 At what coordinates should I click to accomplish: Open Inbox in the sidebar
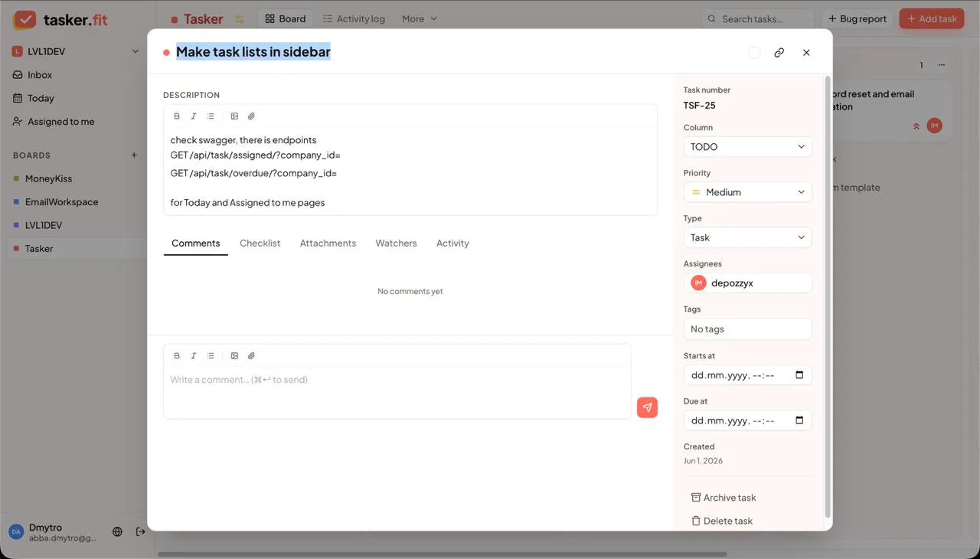(40, 75)
